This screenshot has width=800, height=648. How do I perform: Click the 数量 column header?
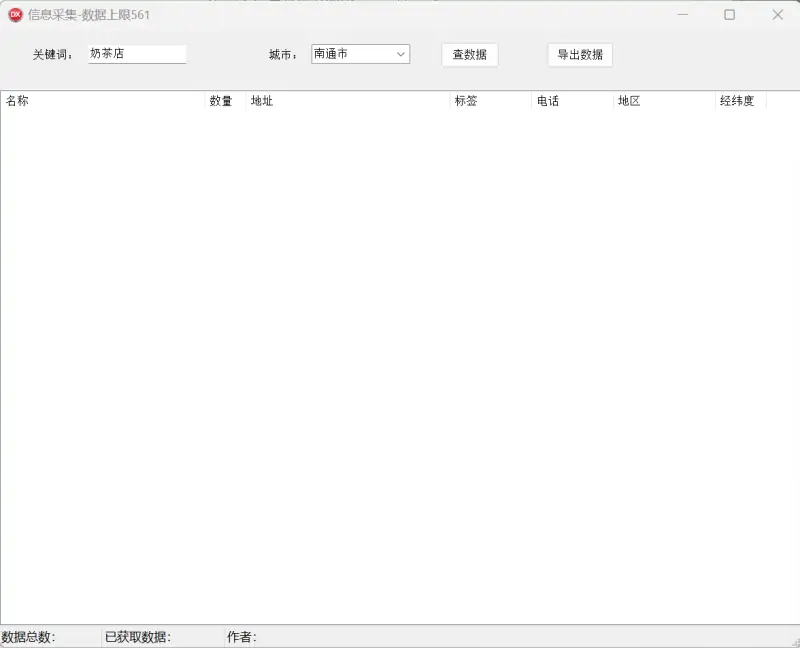[x=218, y=100]
